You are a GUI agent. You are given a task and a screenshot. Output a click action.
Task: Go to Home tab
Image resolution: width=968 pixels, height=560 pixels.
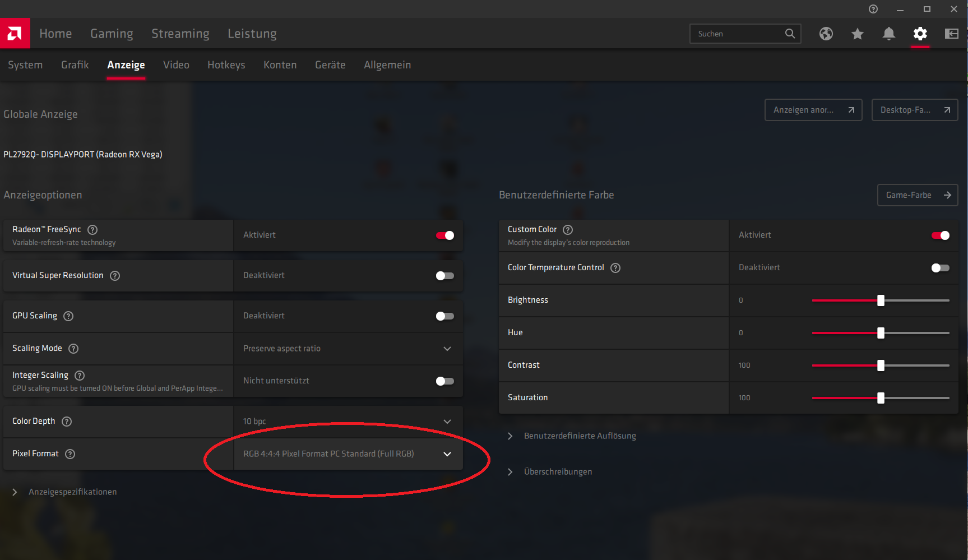(x=55, y=34)
